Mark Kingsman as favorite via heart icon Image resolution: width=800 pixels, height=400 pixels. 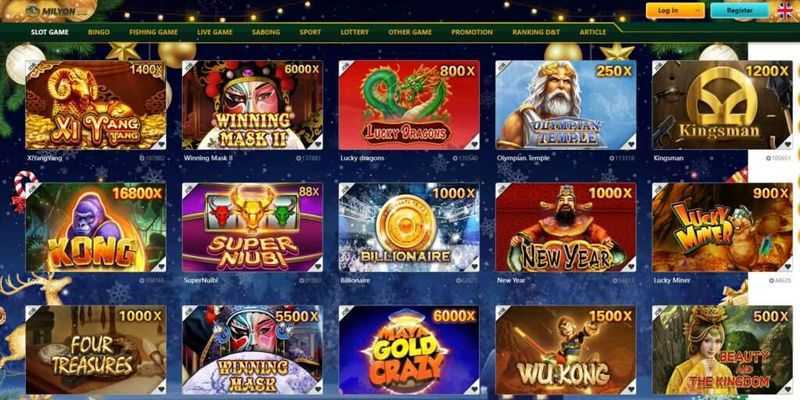tap(787, 144)
